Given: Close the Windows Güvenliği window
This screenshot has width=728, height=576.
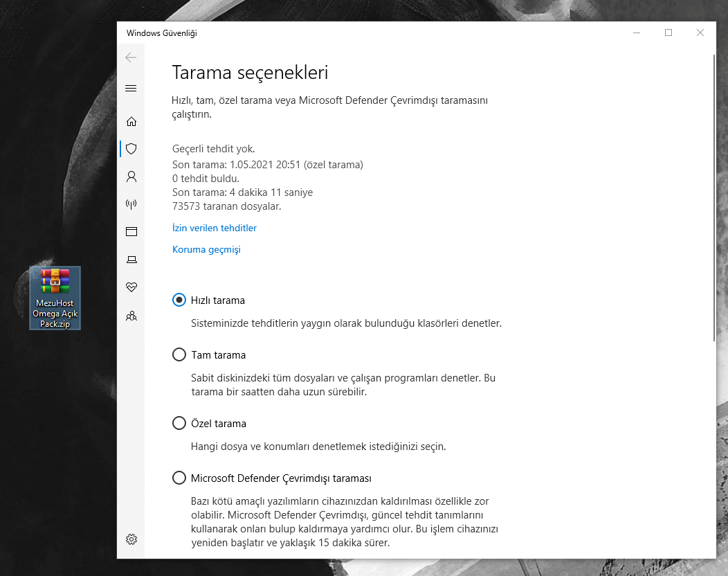Looking at the screenshot, I should click(x=700, y=33).
